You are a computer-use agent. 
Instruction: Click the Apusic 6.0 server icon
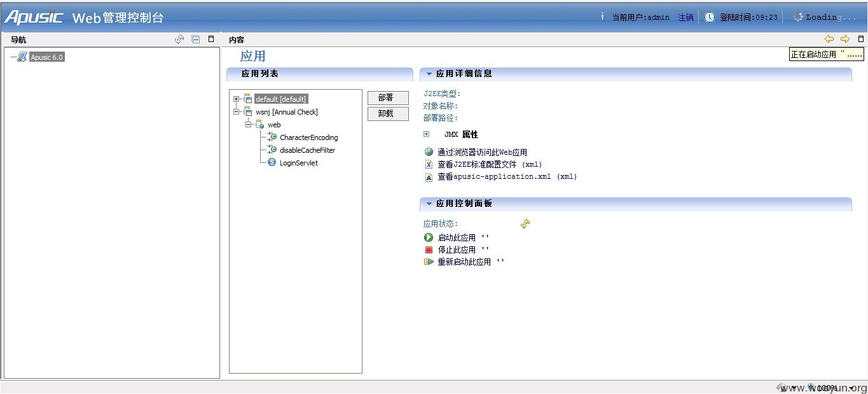[22, 57]
